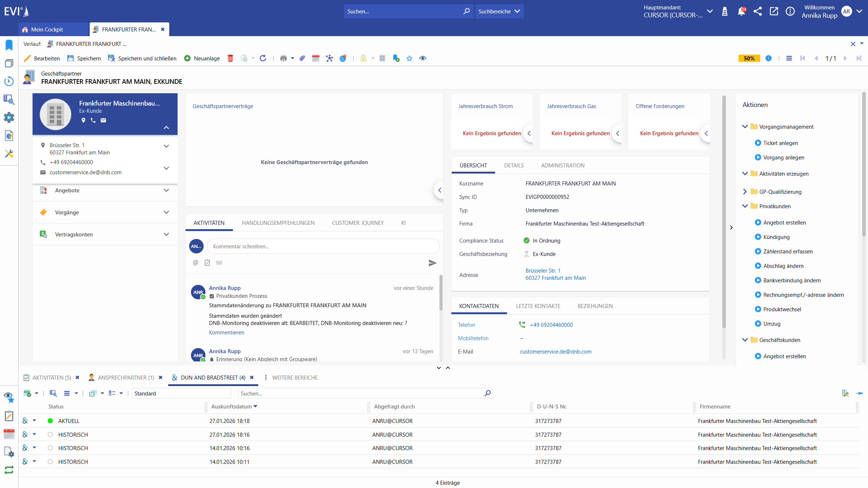Attach a file via the paperclip icon
The width and height of the screenshot is (868, 488).
point(302,58)
